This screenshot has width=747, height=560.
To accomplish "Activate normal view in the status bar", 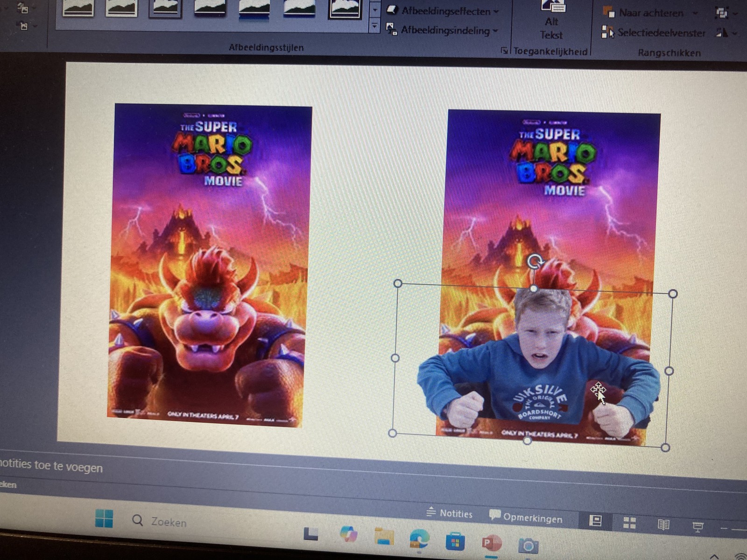I will (x=595, y=521).
